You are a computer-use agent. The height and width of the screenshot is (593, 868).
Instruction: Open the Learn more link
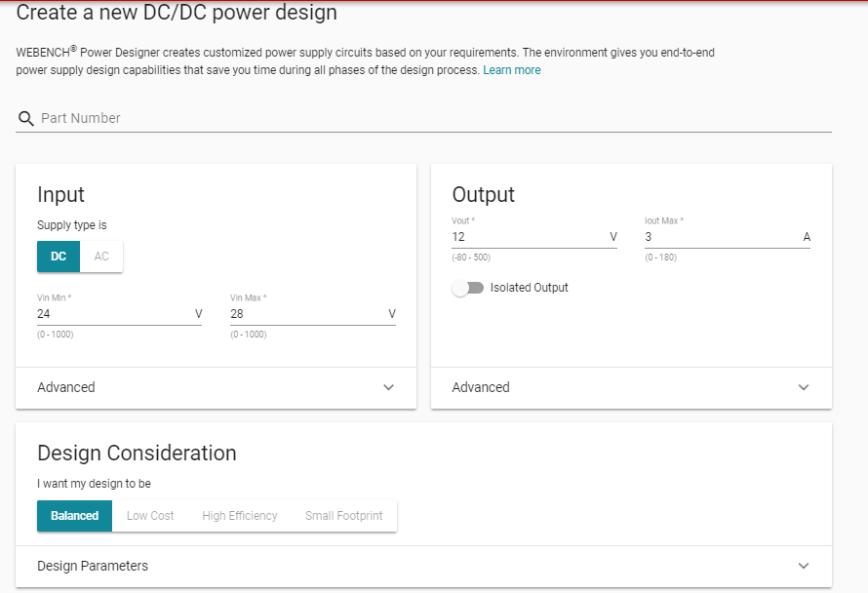point(511,70)
